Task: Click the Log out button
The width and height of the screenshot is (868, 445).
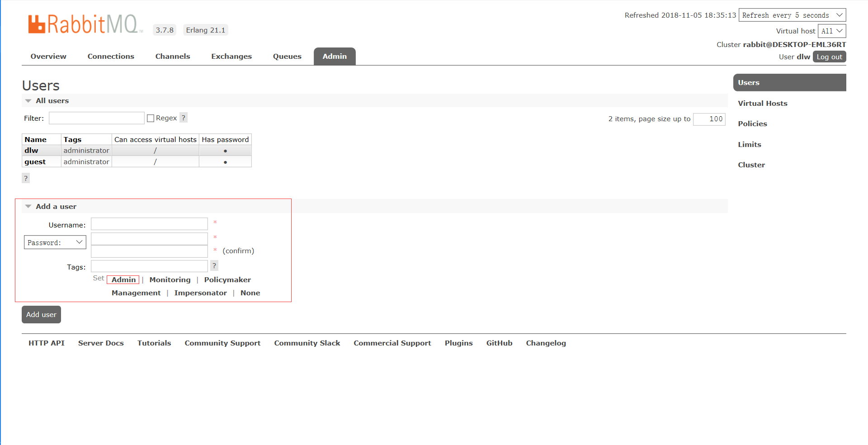Action: [x=829, y=57]
